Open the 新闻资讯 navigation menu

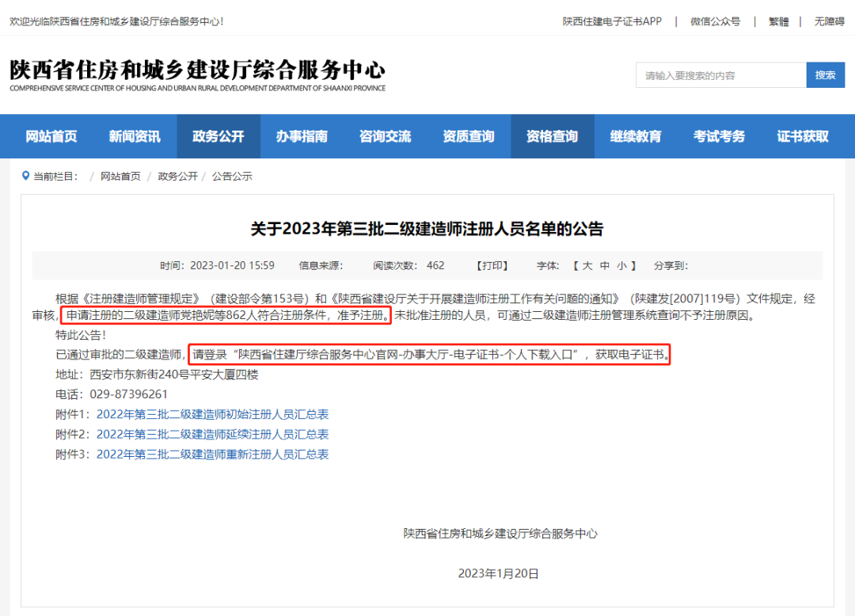click(135, 136)
